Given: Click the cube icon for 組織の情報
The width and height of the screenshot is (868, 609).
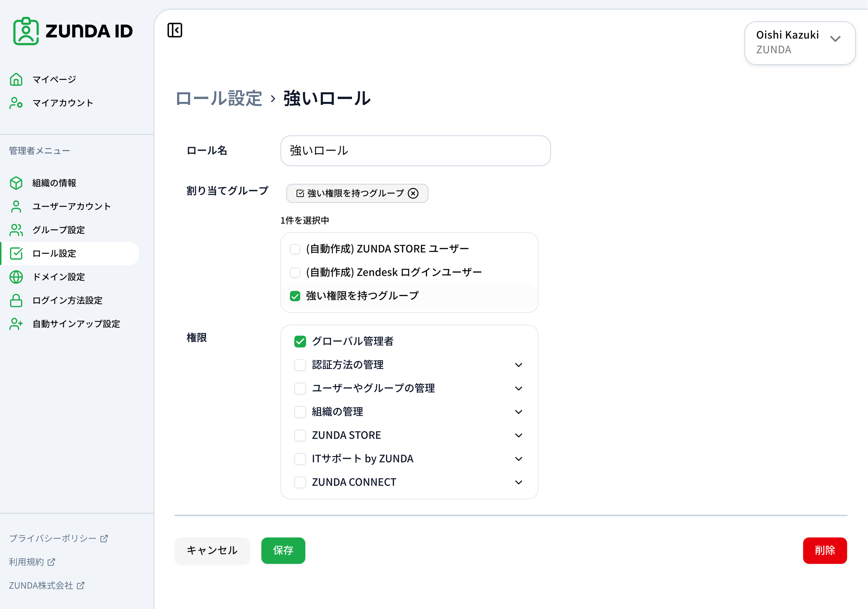Looking at the screenshot, I should point(16,183).
